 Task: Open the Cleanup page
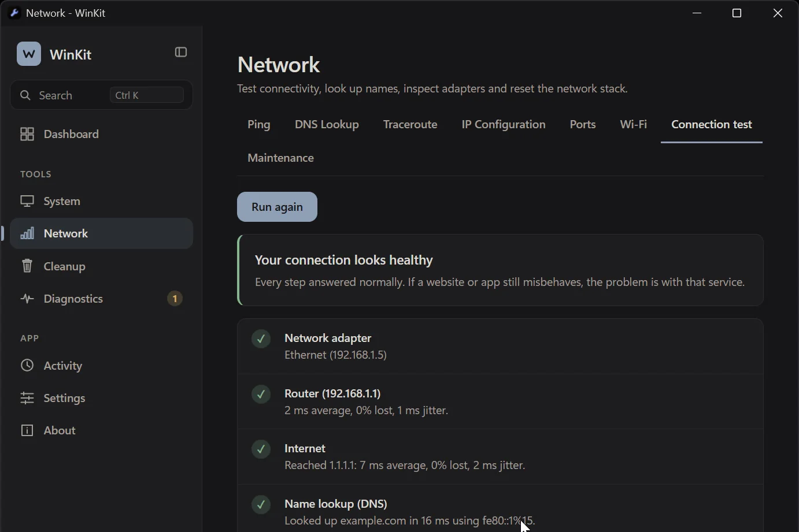point(102,266)
